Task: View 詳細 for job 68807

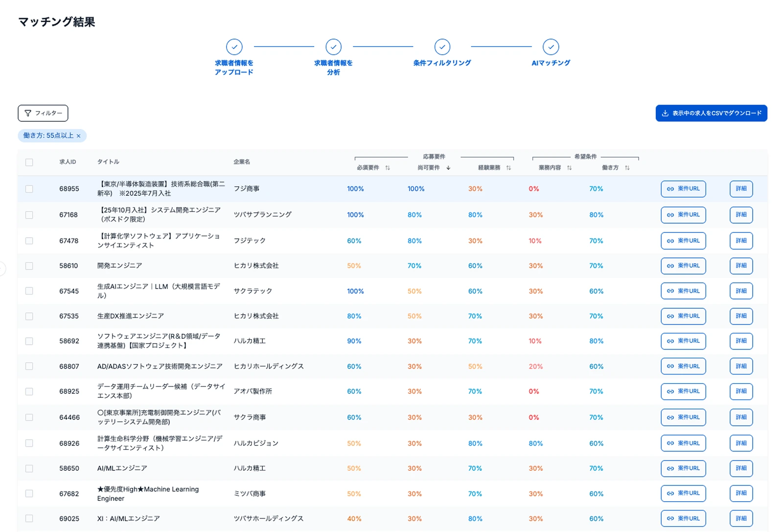Action: point(741,367)
